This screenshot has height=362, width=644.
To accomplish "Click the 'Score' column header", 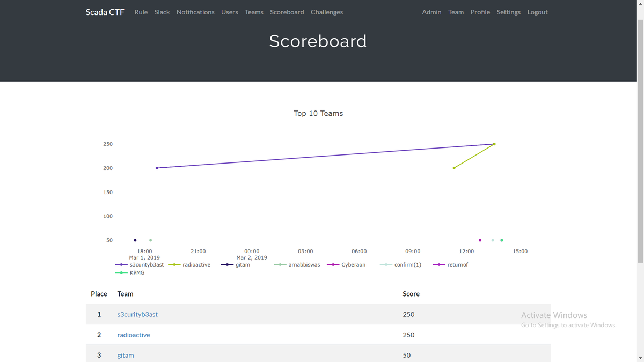I will pyautogui.click(x=411, y=294).
